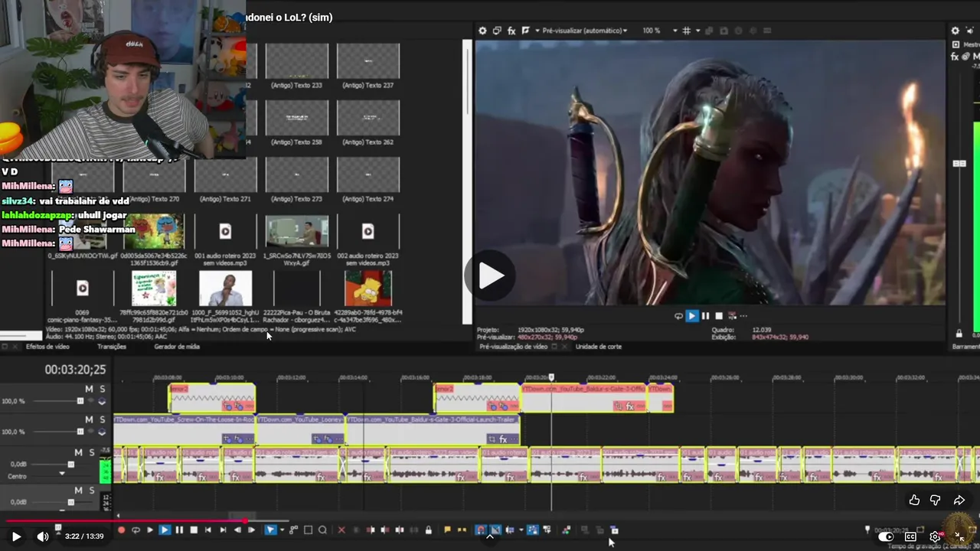
Task: Toggle automatic crossfades icon
Action: tap(495, 530)
